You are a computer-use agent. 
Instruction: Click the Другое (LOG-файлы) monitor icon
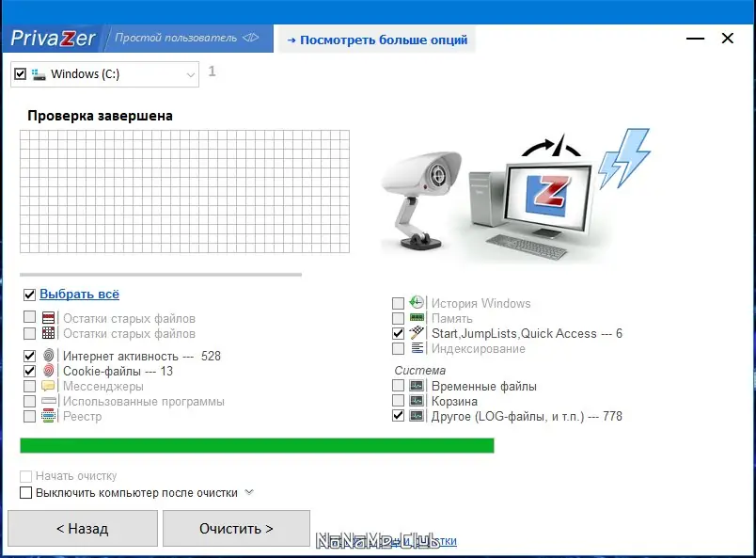tap(417, 416)
